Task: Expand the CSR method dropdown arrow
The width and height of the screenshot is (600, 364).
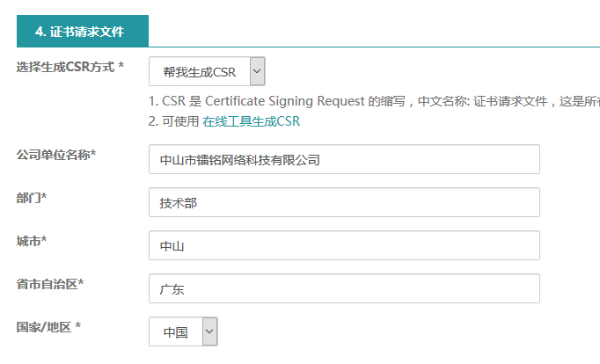Action: pos(257,71)
